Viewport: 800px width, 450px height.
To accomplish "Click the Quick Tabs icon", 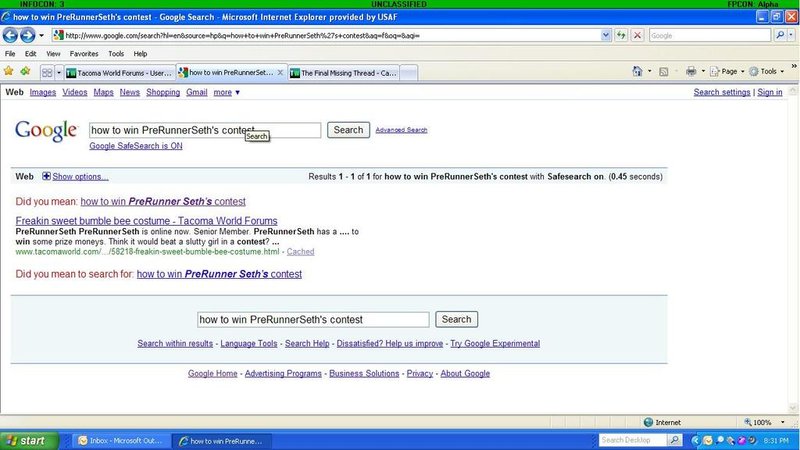I will tap(47, 73).
